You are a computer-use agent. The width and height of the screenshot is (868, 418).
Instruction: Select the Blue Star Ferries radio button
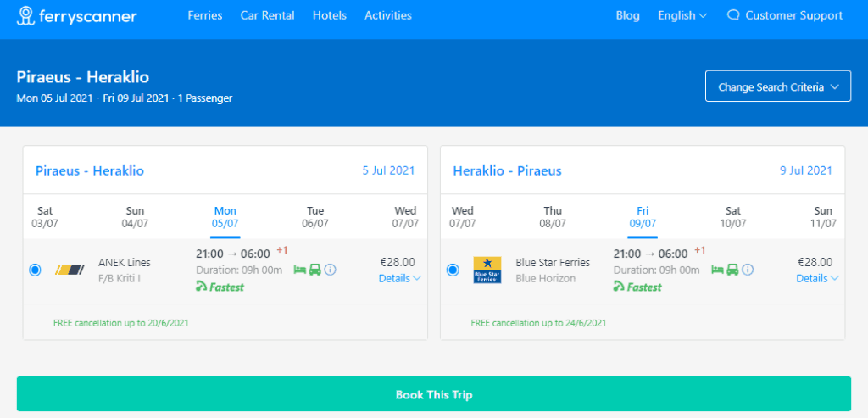click(x=453, y=270)
